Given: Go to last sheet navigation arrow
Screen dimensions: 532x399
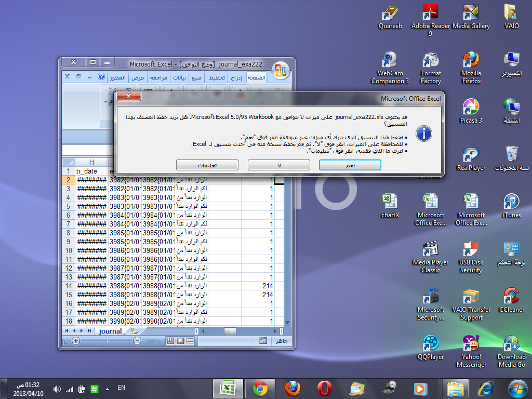Looking at the screenshot, I should coord(89,331).
